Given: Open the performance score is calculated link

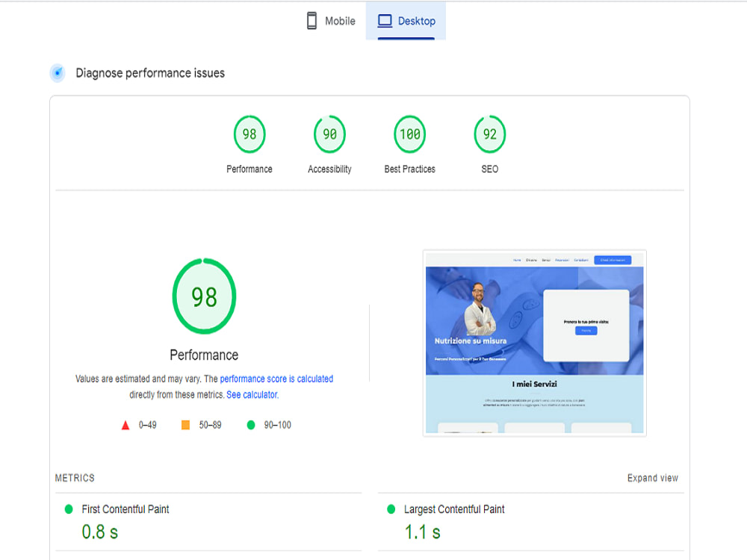Looking at the screenshot, I should (x=276, y=379).
